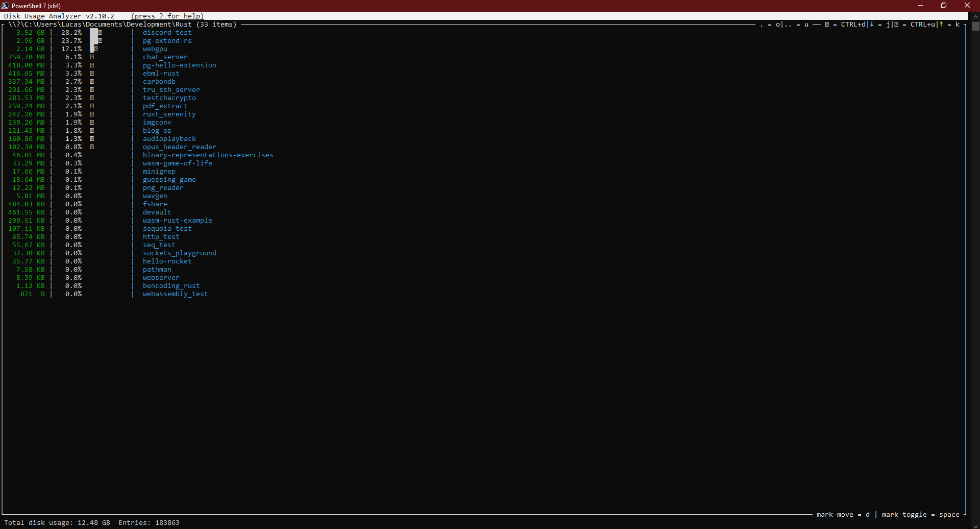980x529 pixels.
Task: Click the 28.2% usage percentage
Action: coord(71,33)
